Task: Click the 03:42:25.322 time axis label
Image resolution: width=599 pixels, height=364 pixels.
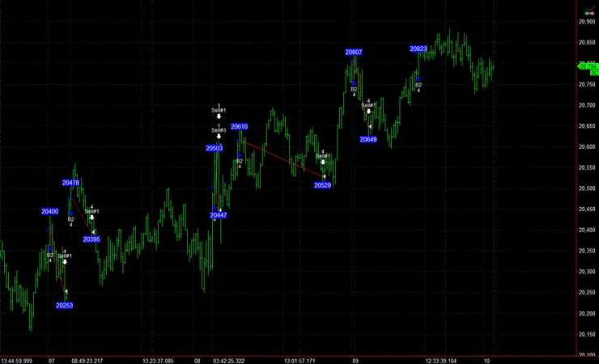Action: pyautogui.click(x=228, y=361)
